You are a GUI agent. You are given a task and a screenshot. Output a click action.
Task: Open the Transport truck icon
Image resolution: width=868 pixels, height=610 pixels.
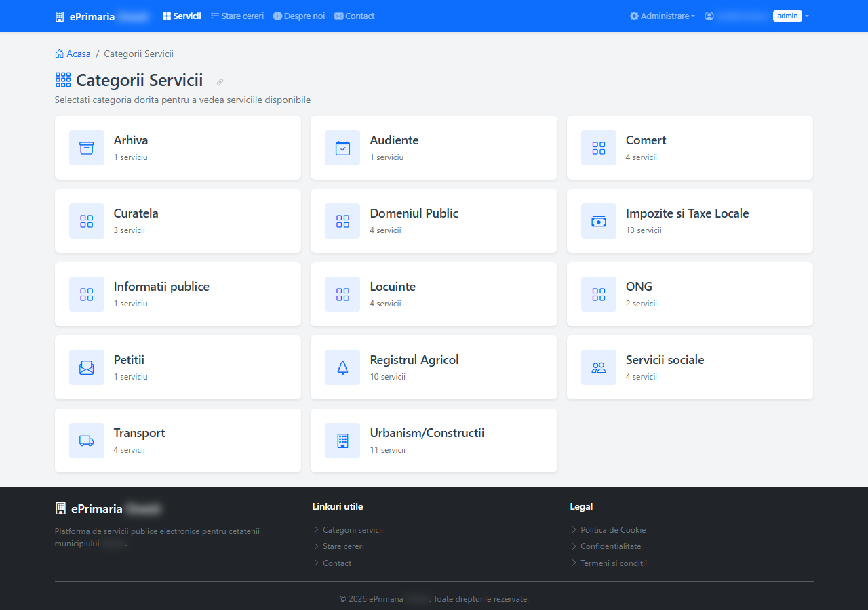[87, 441]
